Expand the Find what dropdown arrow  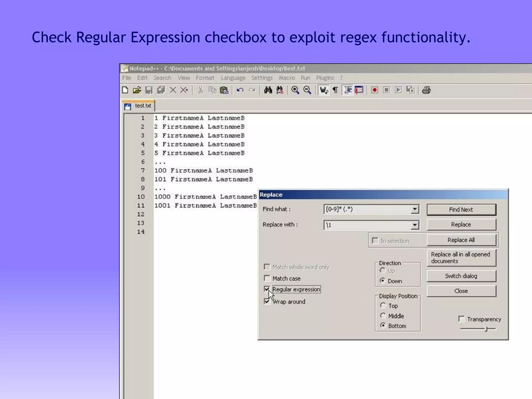click(415, 209)
